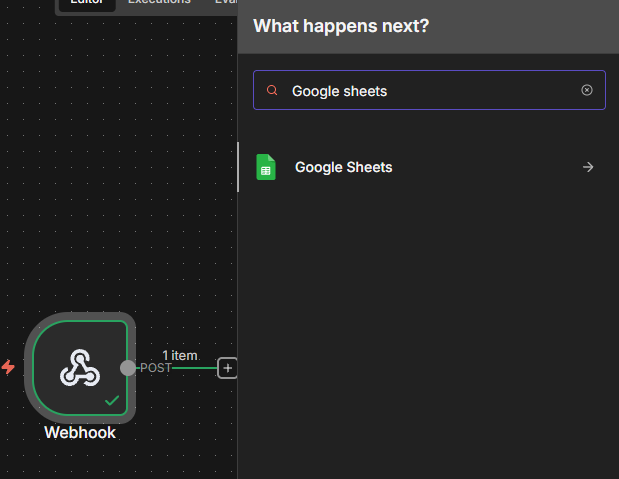Screen dimensions: 619x479
Task: Click the Webhook node icon
Action: point(80,367)
